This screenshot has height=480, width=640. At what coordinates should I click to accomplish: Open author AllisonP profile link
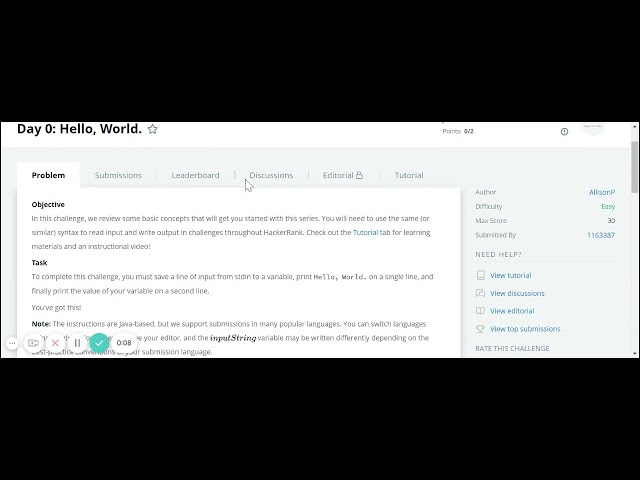point(602,192)
